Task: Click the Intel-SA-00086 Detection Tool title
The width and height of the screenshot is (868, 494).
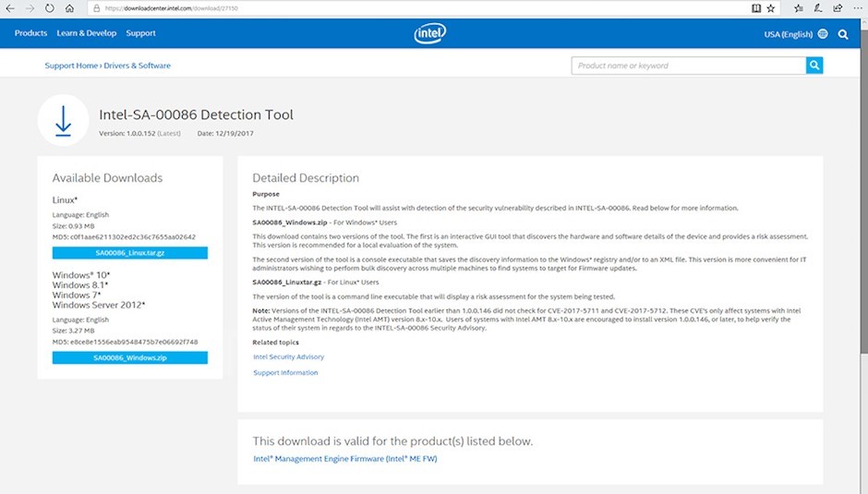Action: tap(196, 114)
